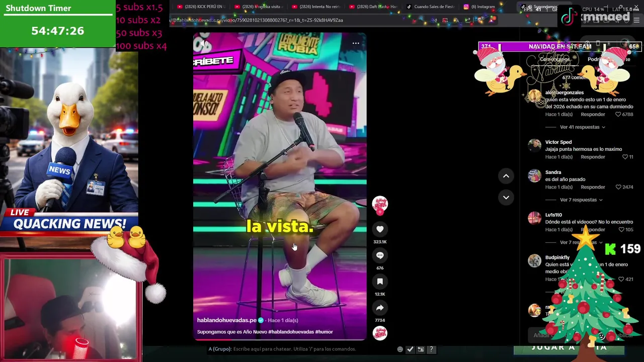The width and height of the screenshot is (644, 362).
Task: Click the video progress bar
Action: (x=280, y=340)
